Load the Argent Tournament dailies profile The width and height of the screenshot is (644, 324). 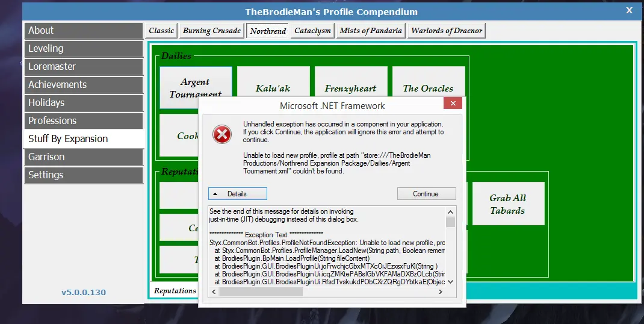196,87
